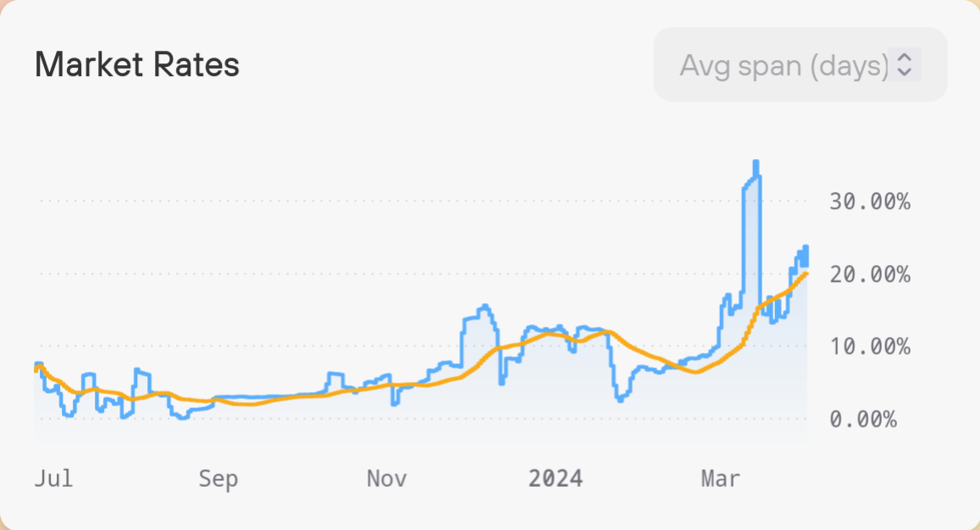The height and width of the screenshot is (530, 980).
Task: Click the right end of the orange average line
Action: (x=806, y=273)
